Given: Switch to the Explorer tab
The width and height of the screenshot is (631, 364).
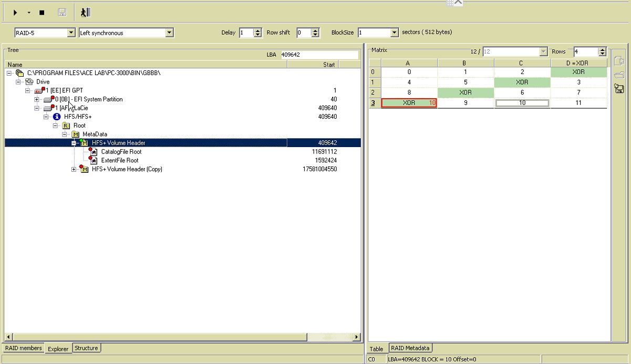Looking at the screenshot, I should click(58, 348).
